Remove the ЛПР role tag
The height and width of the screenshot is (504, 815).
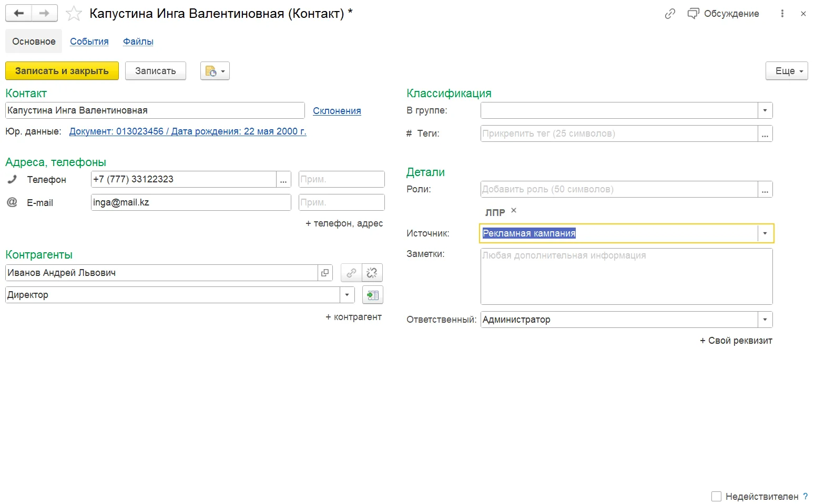point(514,211)
